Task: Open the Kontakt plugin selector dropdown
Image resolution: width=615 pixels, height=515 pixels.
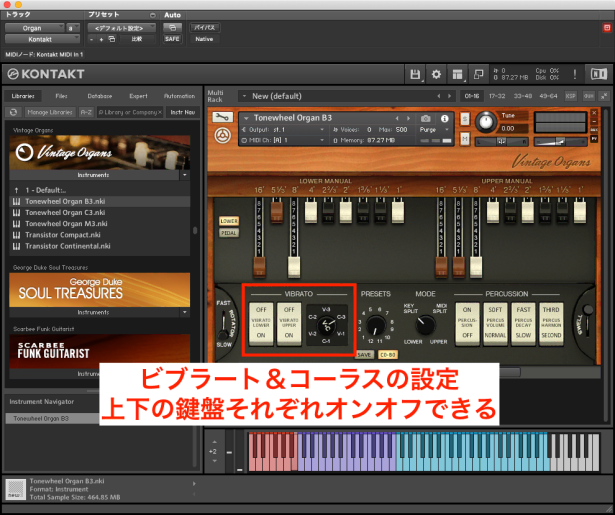Action: pos(42,39)
